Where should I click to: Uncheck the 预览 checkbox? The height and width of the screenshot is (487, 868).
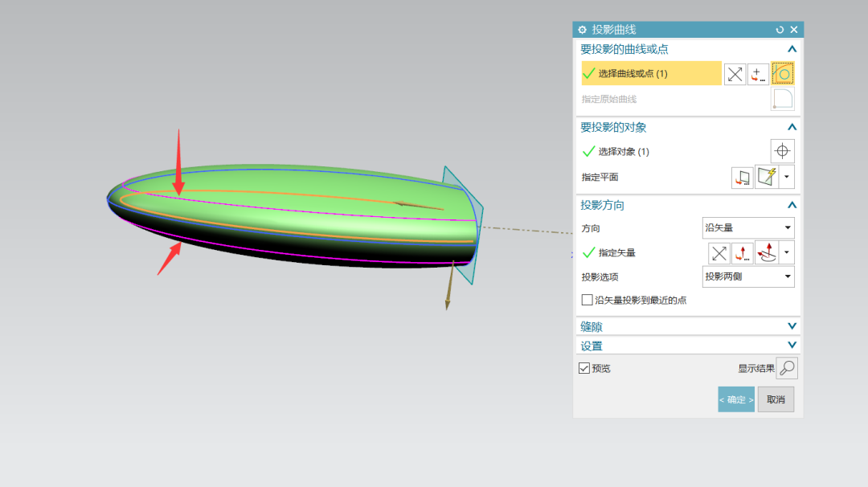(x=584, y=368)
